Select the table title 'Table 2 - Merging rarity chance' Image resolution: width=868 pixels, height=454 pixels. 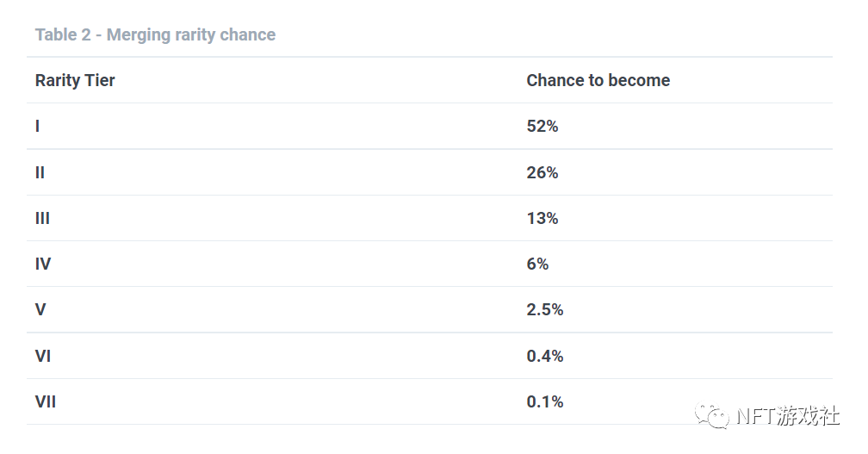click(x=156, y=34)
